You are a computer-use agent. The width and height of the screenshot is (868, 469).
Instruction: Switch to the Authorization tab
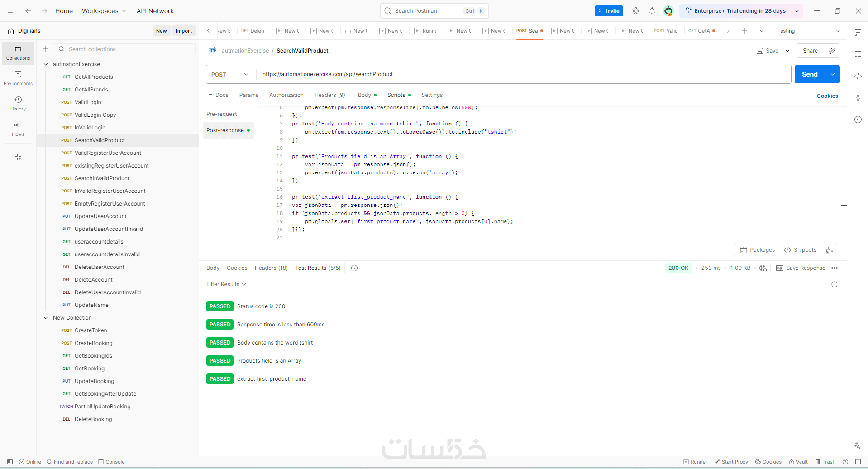pos(286,95)
